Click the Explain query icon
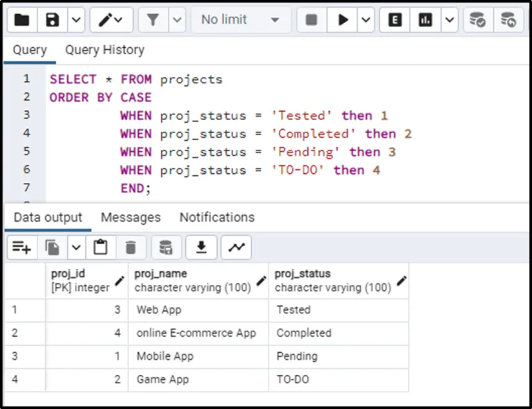 [x=394, y=20]
